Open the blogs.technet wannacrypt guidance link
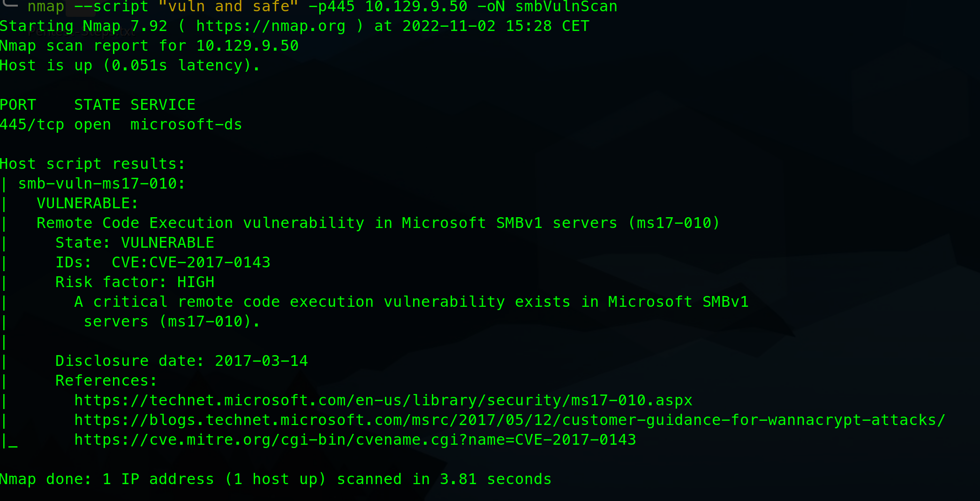980x501 pixels. [509, 420]
